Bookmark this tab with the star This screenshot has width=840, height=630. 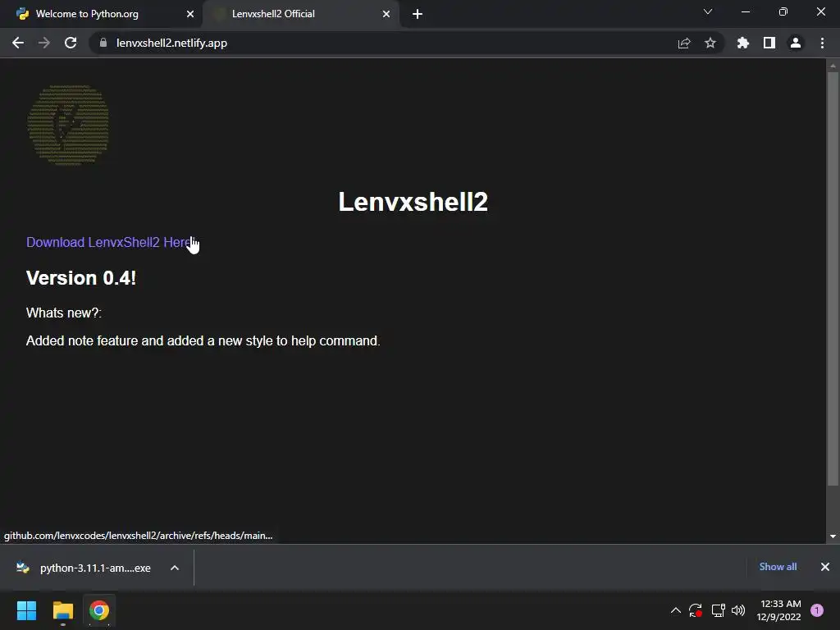tap(710, 43)
